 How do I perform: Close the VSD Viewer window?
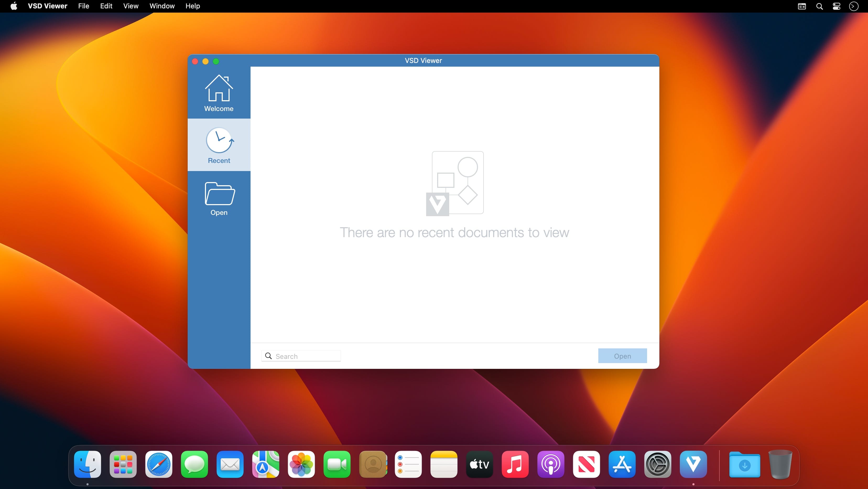195,61
